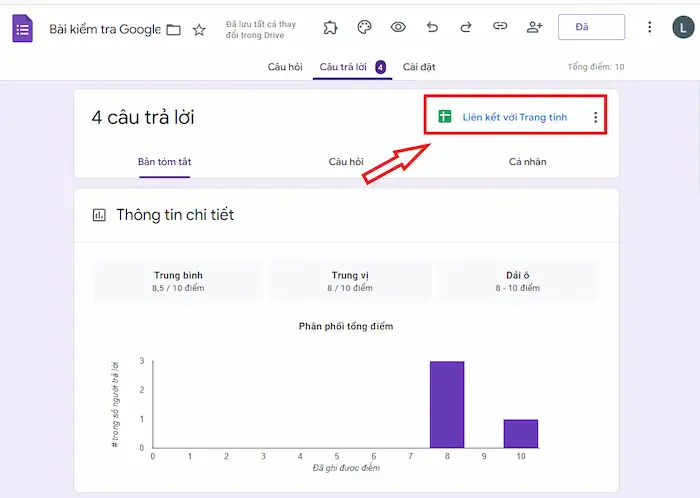Switch to the Câu hỏi tab
This screenshot has width=700, height=498.
[x=285, y=67]
